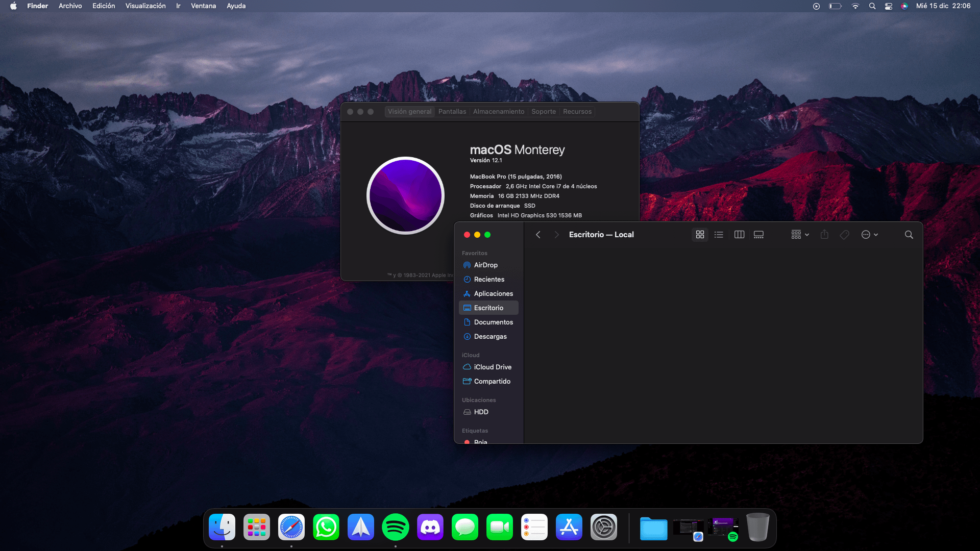
Task: Open Messages from the Dock
Action: pyautogui.click(x=465, y=527)
